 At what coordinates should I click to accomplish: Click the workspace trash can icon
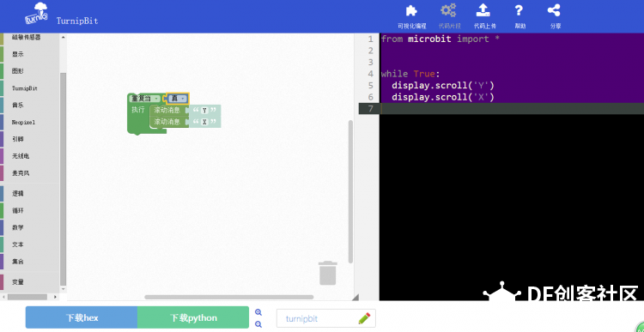click(328, 273)
